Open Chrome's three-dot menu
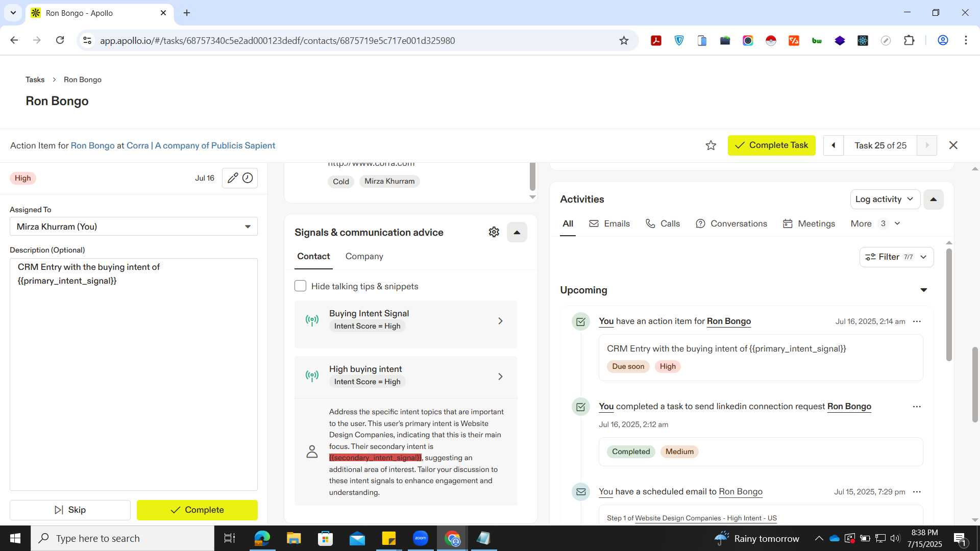The width and height of the screenshot is (980, 551). 966,40
